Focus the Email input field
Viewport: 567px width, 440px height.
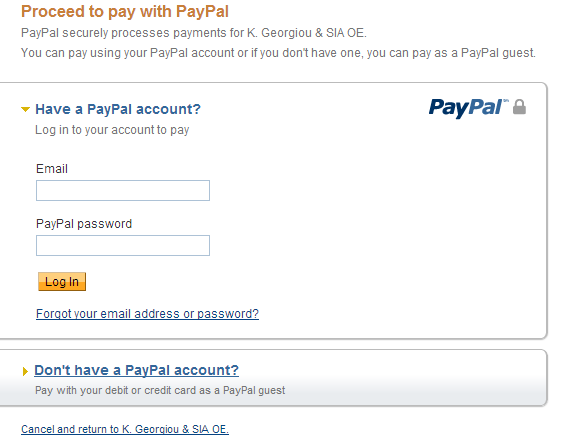click(x=123, y=191)
